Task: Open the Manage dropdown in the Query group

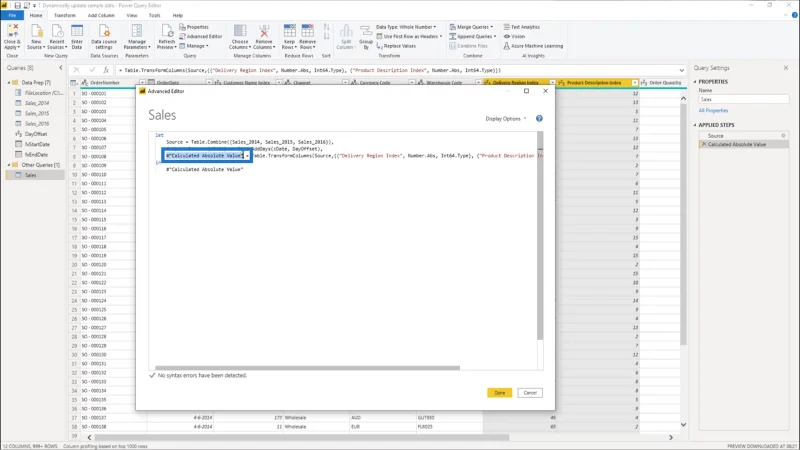Action: tap(194, 46)
